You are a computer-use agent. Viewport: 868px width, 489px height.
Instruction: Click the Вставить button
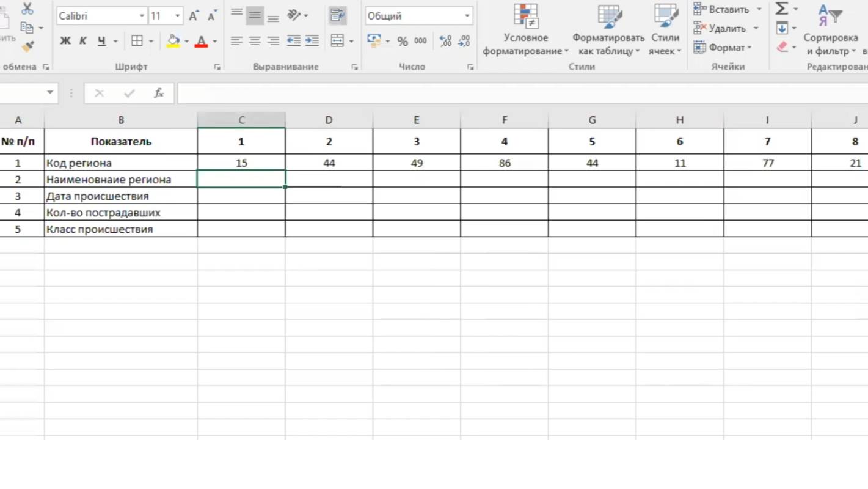[x=721, y=9]
